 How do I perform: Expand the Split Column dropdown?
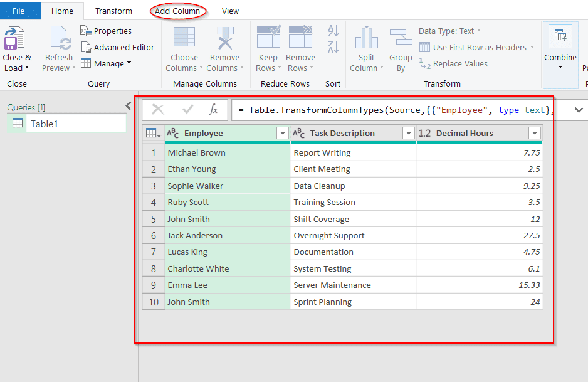pos(382,68)
